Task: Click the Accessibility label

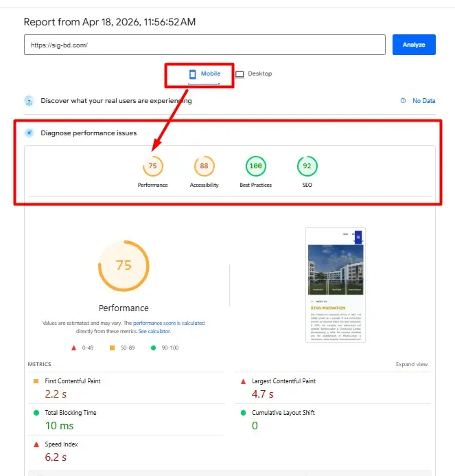Action: click(x=204, y=185)
